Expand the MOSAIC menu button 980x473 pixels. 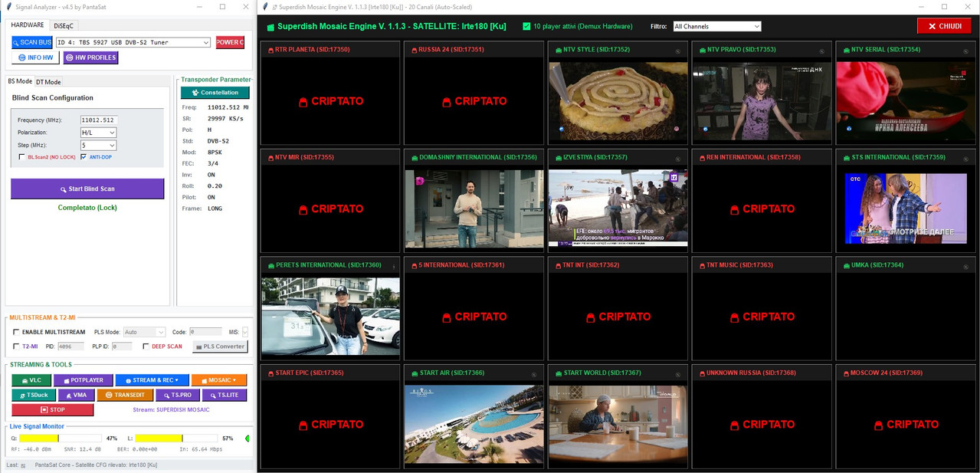tap(219, 380)
